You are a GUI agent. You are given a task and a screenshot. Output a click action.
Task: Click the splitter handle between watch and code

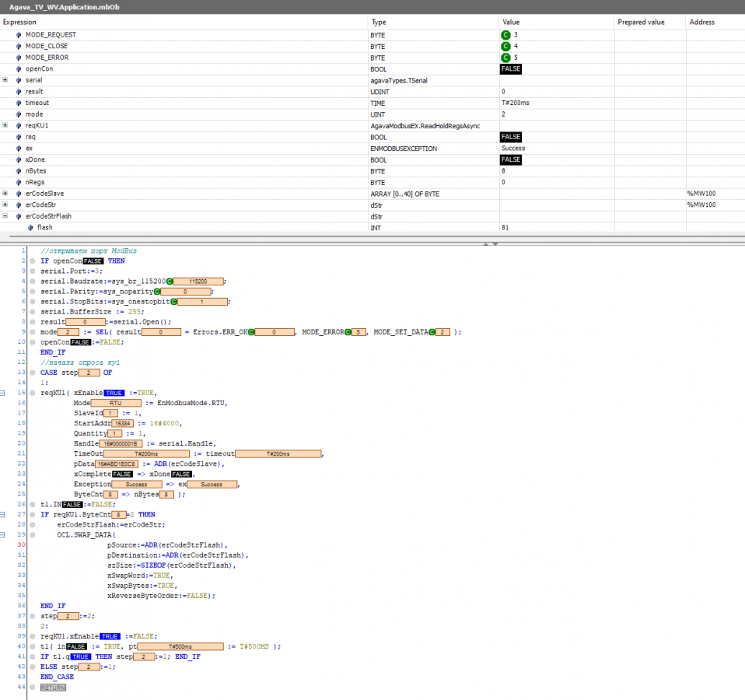tap(489, 243)
